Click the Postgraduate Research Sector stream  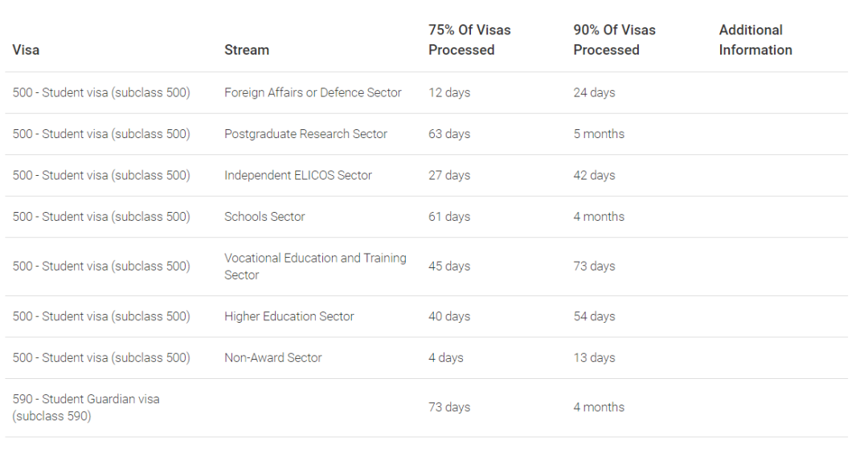305,134
